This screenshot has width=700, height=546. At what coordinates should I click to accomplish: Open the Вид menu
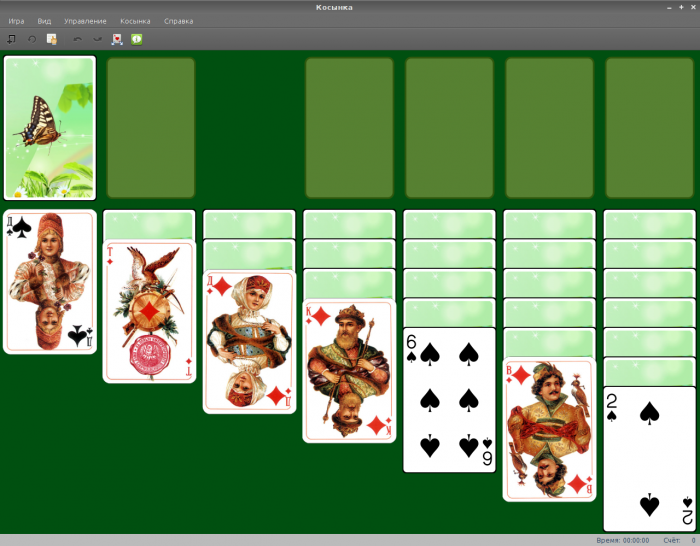coord(44,21)
